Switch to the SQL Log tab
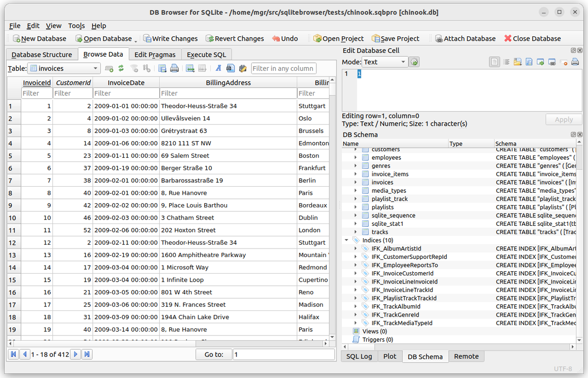Viewport: 588px width, 378px height. (359, 356)
